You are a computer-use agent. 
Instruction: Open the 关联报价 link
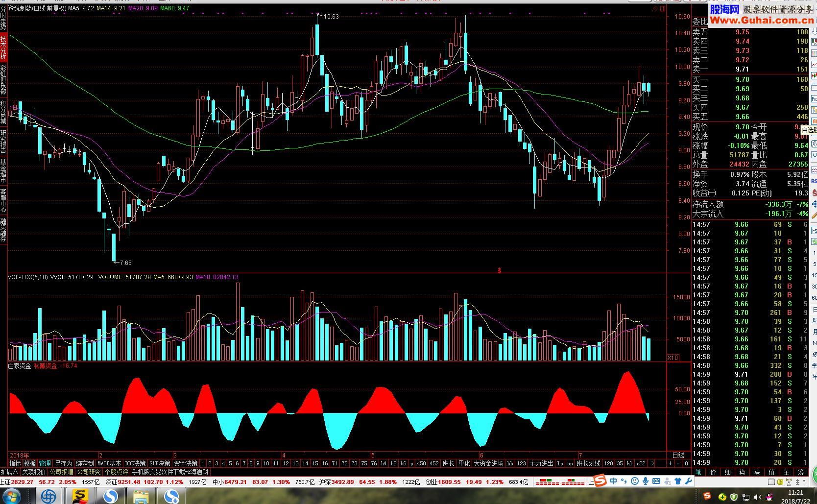point(34,472)
